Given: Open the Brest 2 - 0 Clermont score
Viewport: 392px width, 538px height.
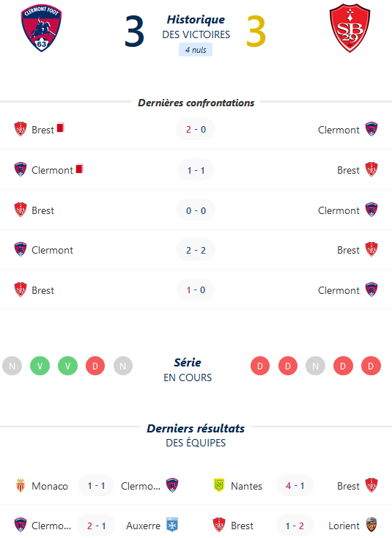Looking at the screenshot, I should (x=196, y=129).
